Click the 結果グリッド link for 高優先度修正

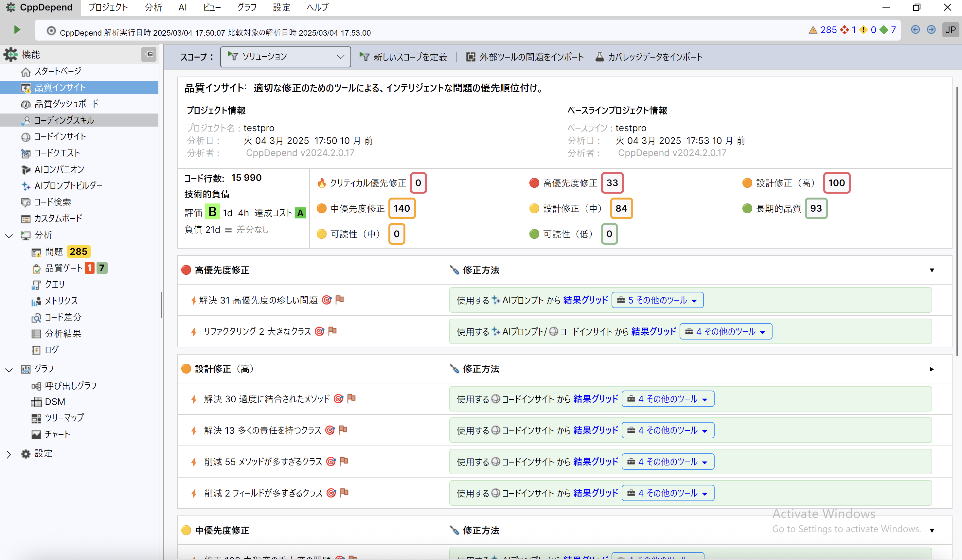(585, 300)
